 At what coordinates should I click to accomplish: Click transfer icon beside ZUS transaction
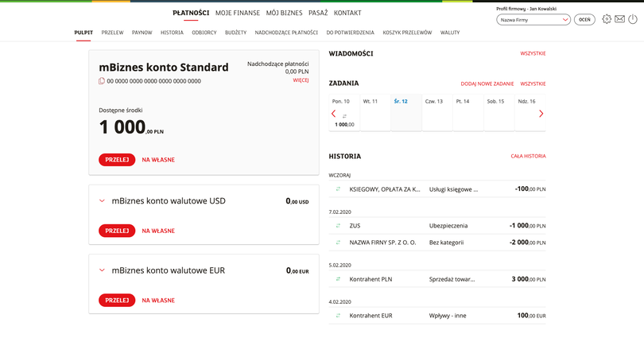pos(338,226)
